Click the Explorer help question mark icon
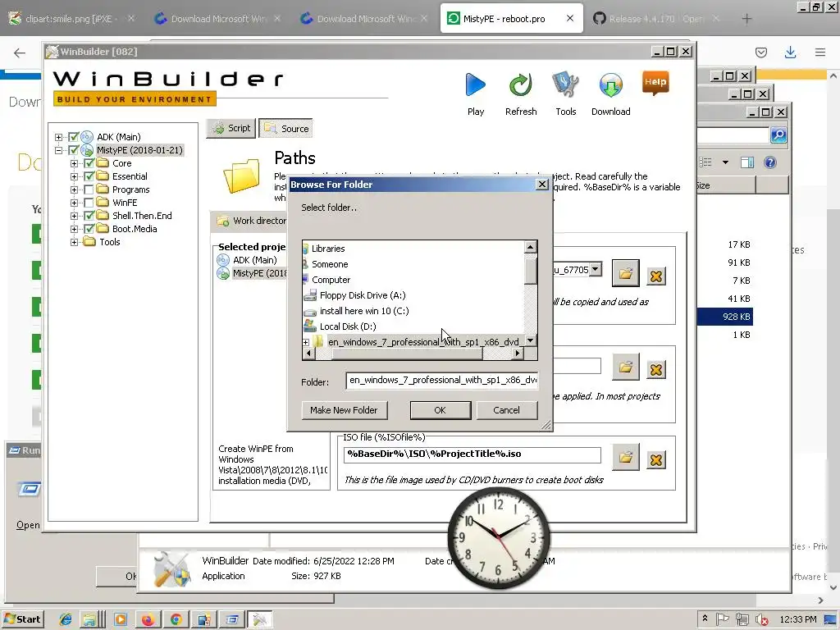840x630 pixels. [769, 162]
